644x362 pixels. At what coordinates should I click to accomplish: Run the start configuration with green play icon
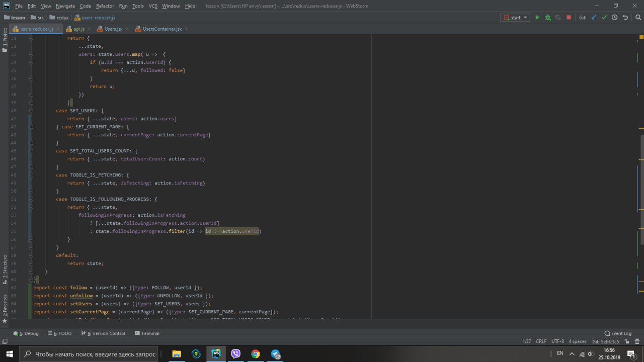pos(537,18)
